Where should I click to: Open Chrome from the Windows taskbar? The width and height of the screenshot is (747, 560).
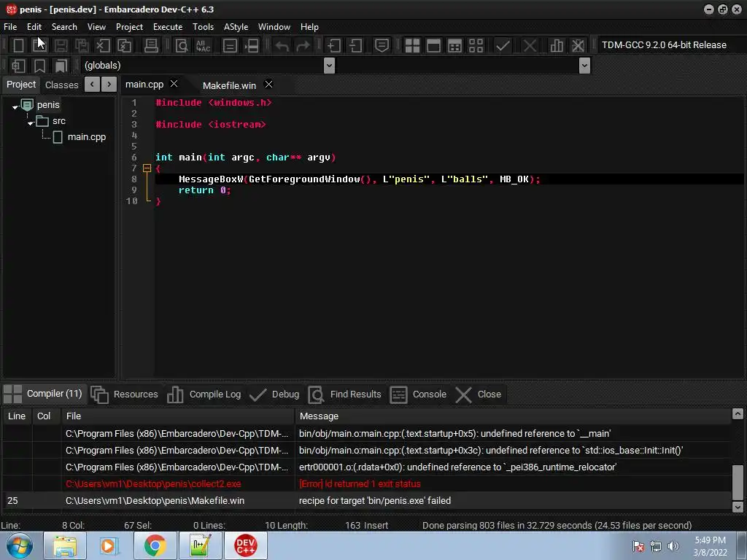(x=155, y=545)
